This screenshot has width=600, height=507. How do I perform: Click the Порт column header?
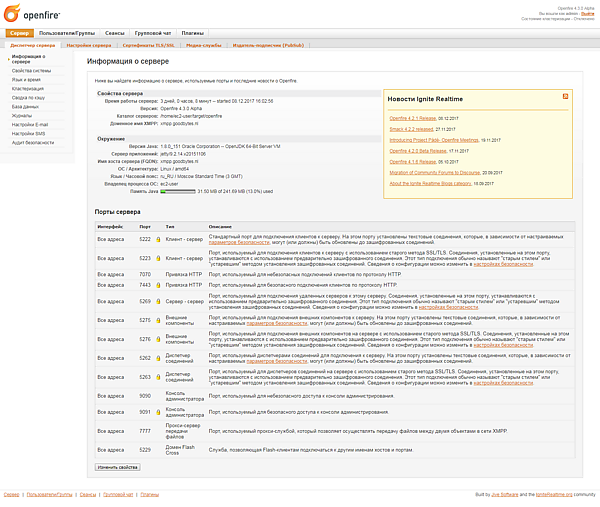coord(145,227)
